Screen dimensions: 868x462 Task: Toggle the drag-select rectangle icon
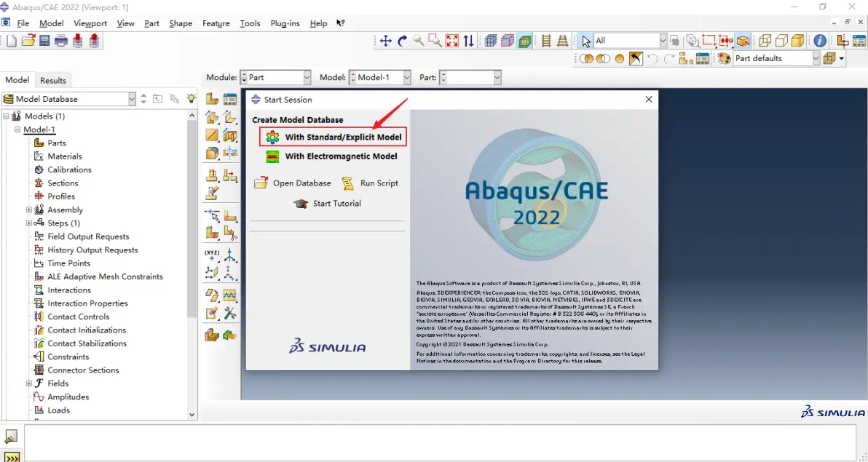point(709,41)
